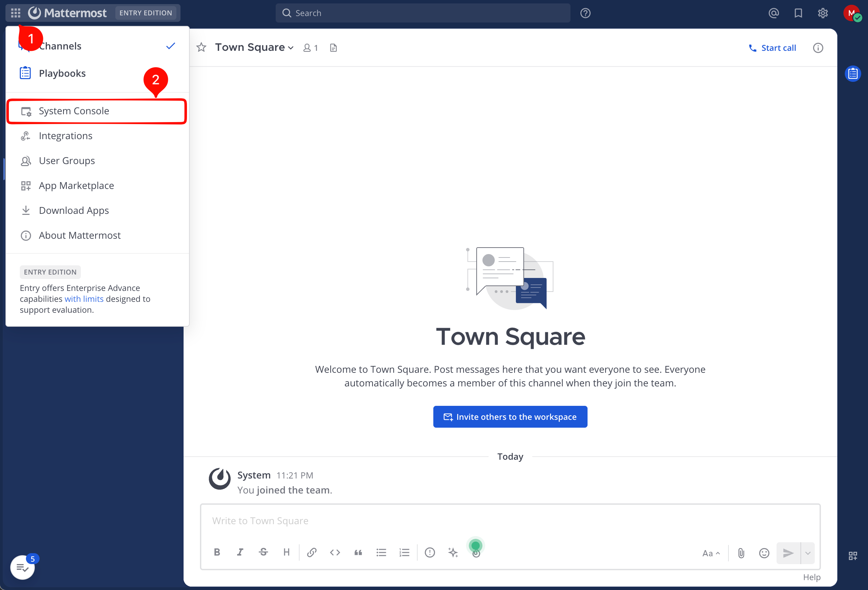Set message priority exclamation icon
Viewport: 868px width, 590px height.
(430, 552)
